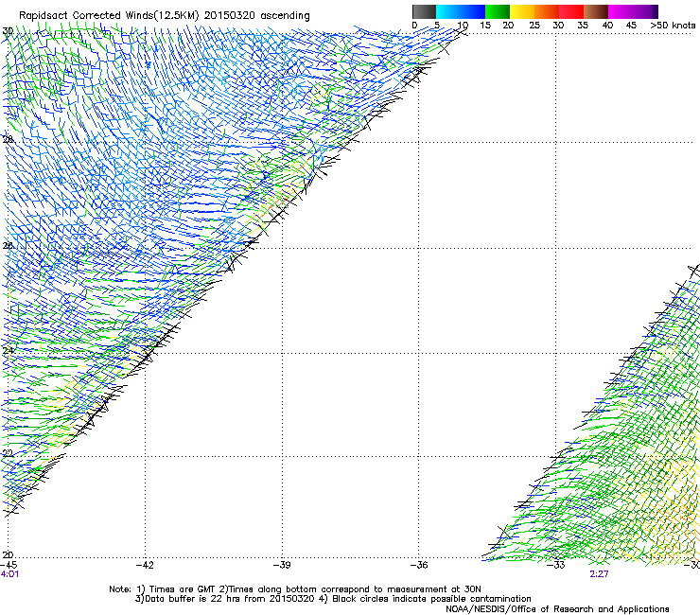Click the '-45' longitude axis label
700x615 pixels.
click(9, 565)
